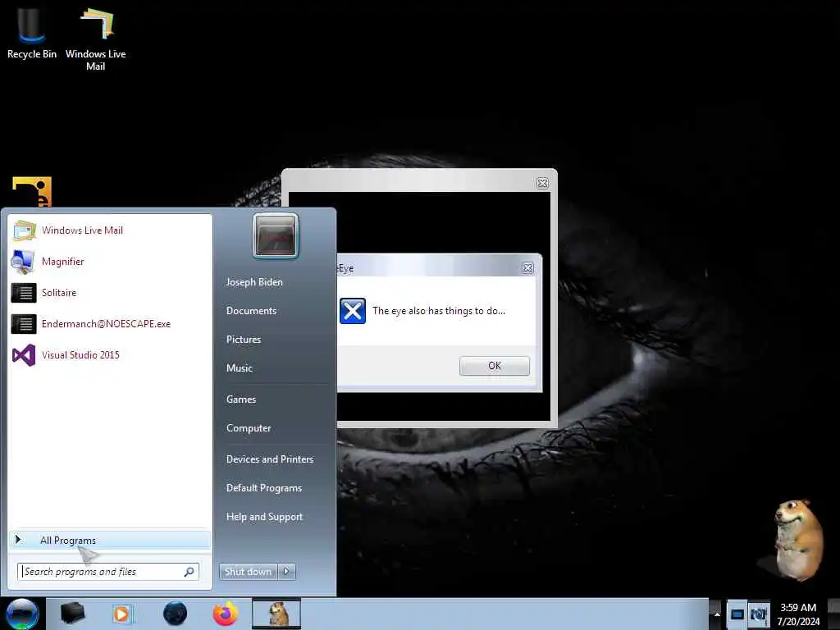This screenshot has width=840, height=630.
Task: Click the blue monitor tray icon
Action: point(737,614)
